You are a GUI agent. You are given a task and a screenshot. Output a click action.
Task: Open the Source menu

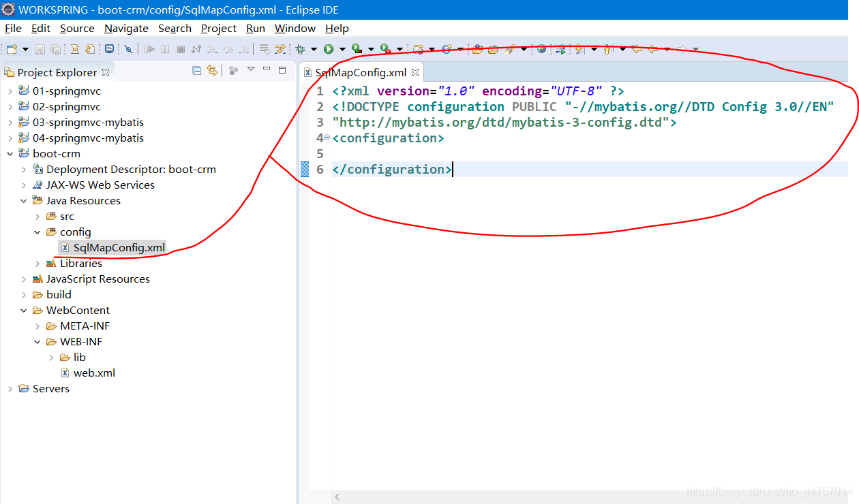point(77,28)
